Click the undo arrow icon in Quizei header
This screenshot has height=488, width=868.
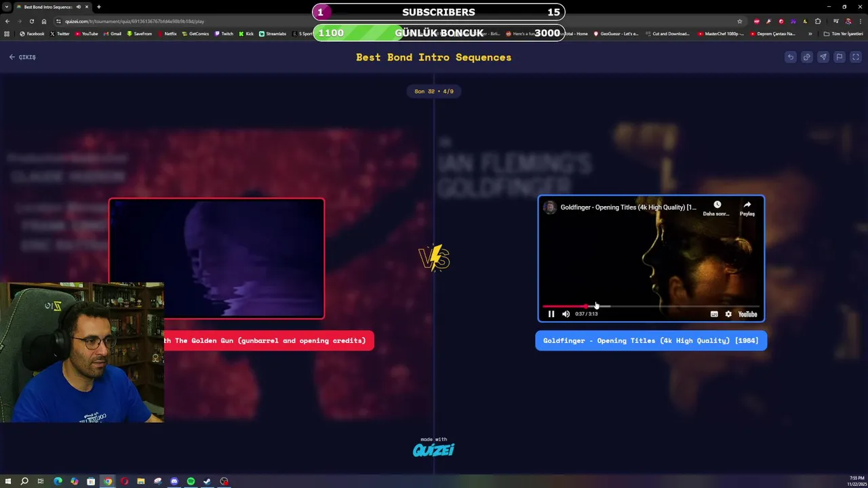pyautogui.click(x=790, y=57)
